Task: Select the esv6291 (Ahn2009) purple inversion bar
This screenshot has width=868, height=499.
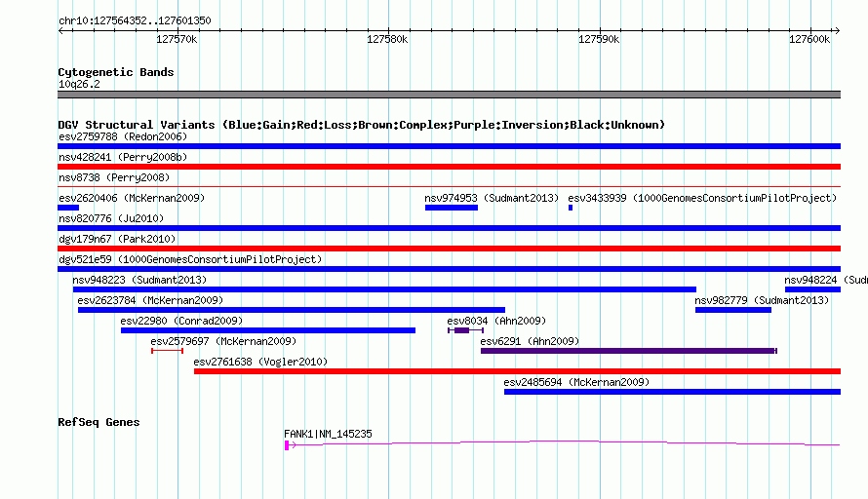Action: (629, 351)
